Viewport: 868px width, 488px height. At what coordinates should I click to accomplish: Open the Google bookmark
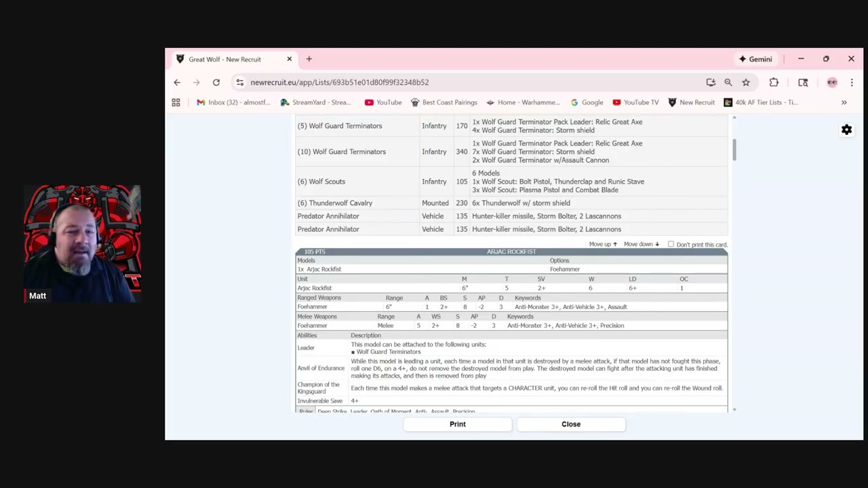tap(587, 102)
